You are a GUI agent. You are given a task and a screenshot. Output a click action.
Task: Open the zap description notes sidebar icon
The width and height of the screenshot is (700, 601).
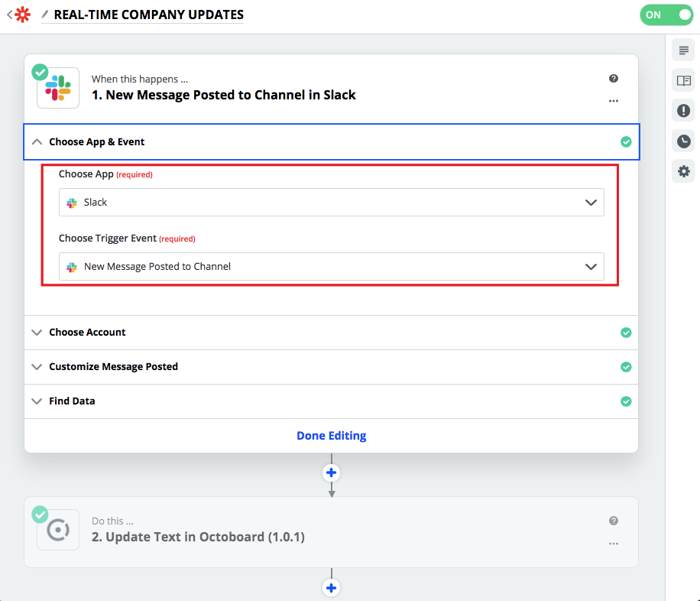683,50
